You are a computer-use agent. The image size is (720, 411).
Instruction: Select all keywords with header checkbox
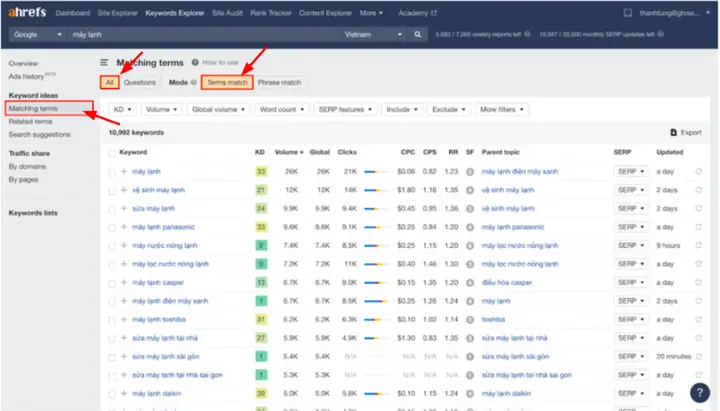click(x=112, y=153)
